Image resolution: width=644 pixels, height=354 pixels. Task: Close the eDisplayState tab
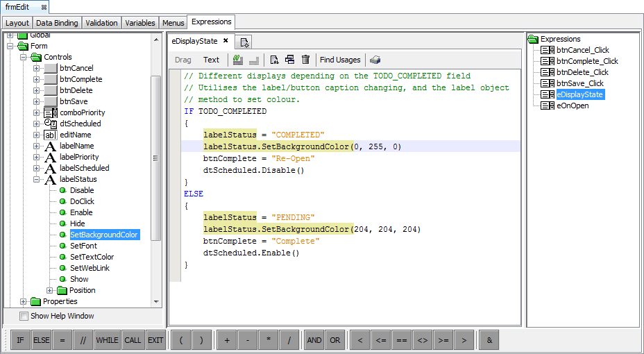pos(225,41)
